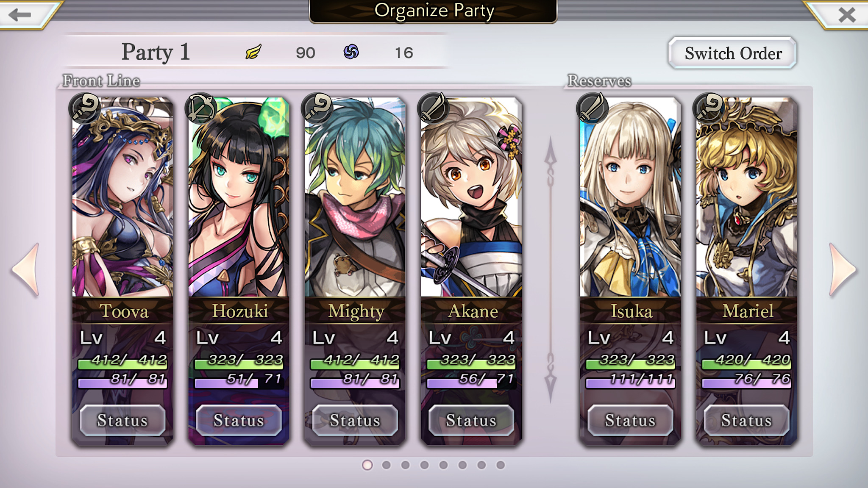Open Status for Toova
The width and height of the screenshot is (868, 488).
click(122, 420)
